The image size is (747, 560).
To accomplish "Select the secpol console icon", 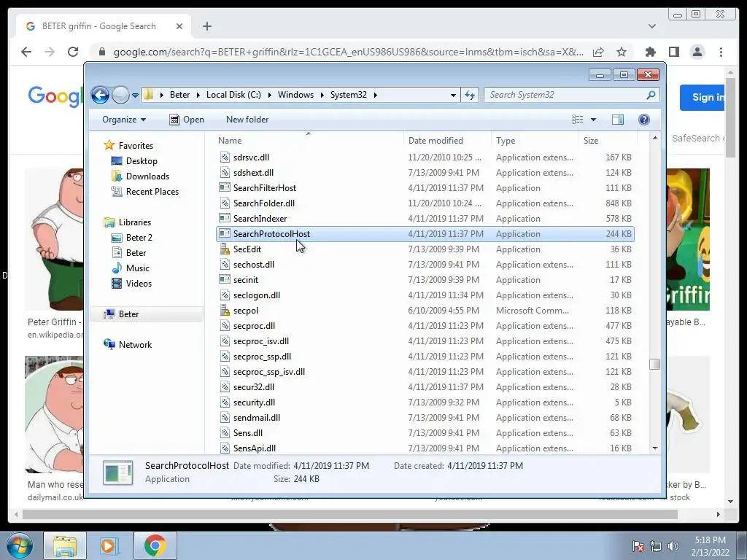I will coord(225,311).
